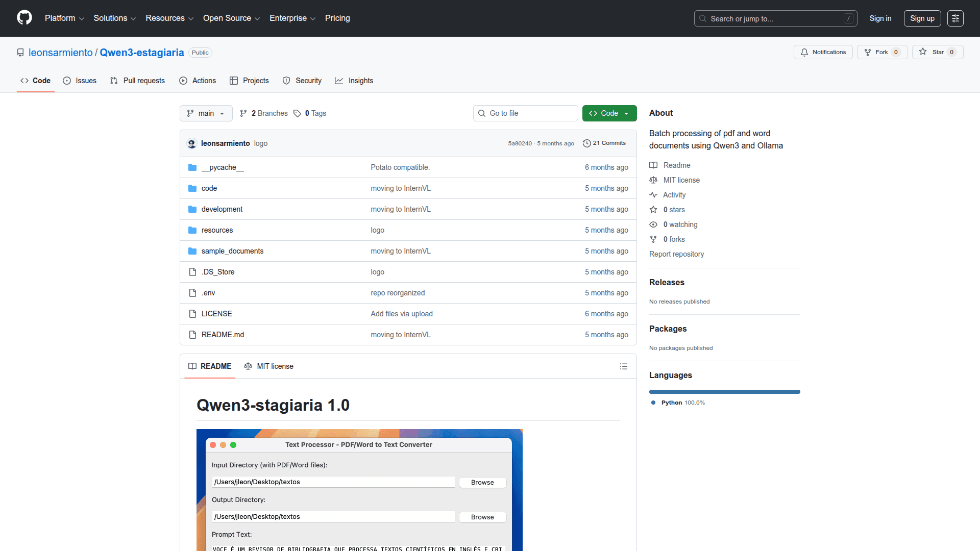The width and height of the screenshot is (980, 551).
Task: Click the Notifications bell button
Action: (823, 52)
